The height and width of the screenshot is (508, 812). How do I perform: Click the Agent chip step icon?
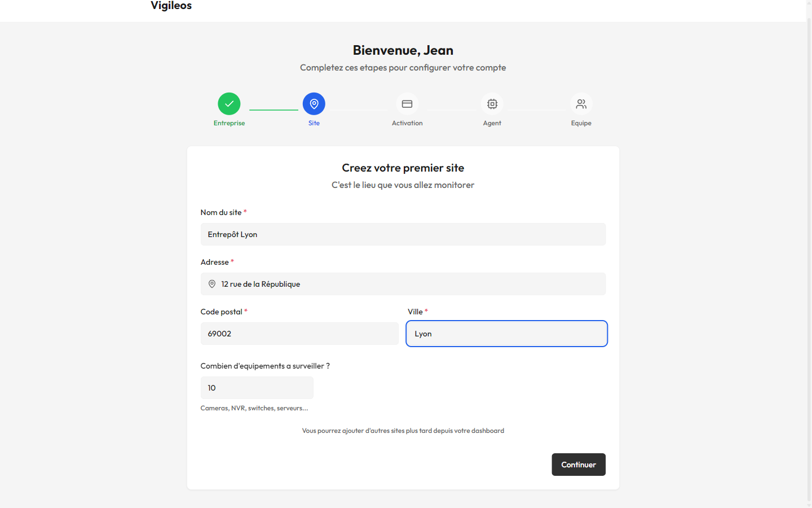pos(492,104)
